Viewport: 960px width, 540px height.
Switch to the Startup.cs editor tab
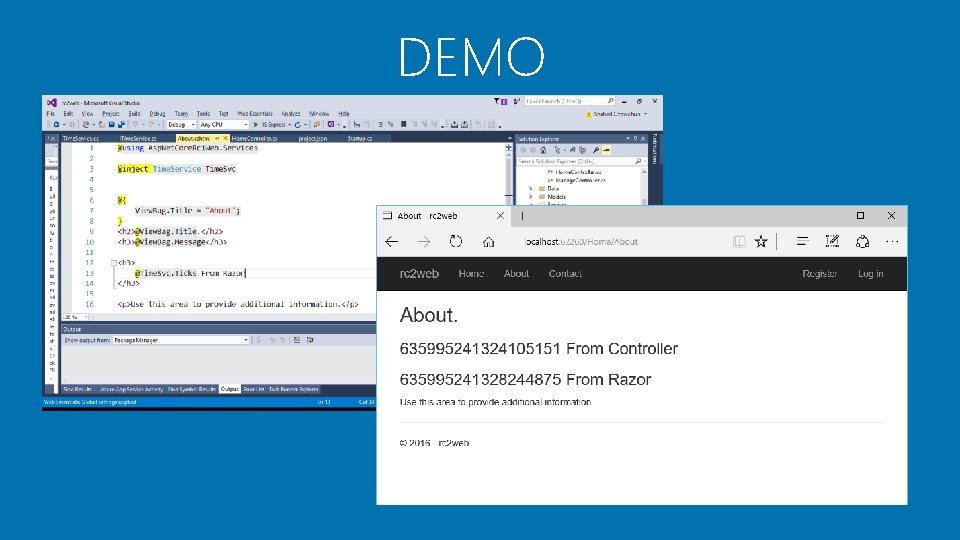click(360, 138)
